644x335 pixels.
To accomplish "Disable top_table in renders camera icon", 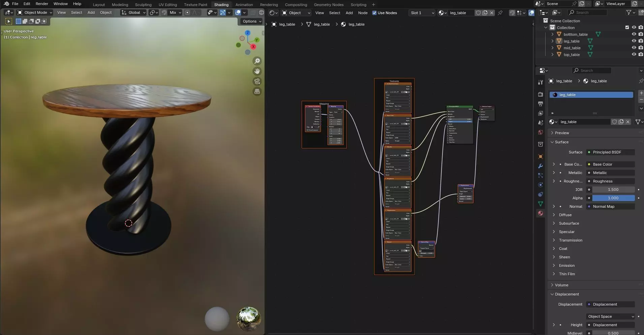I will 641,54.
